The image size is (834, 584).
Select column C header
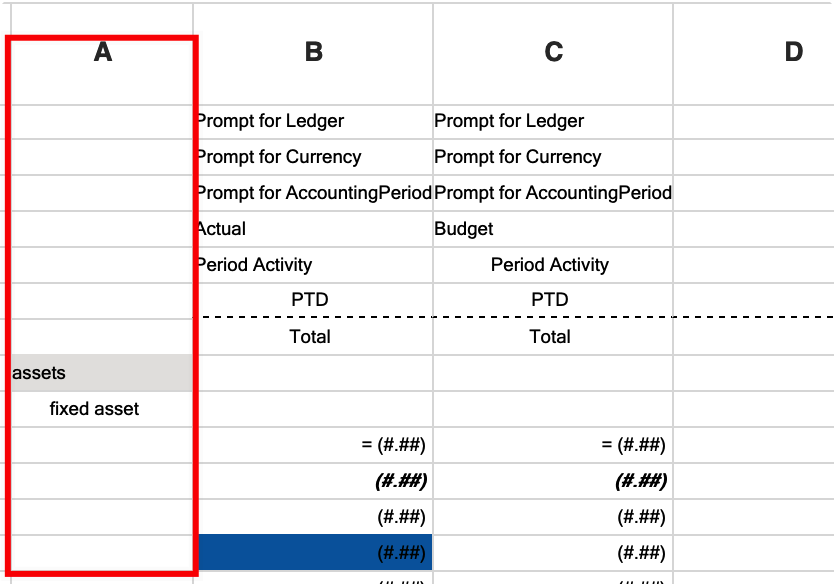tap(553, 53)
